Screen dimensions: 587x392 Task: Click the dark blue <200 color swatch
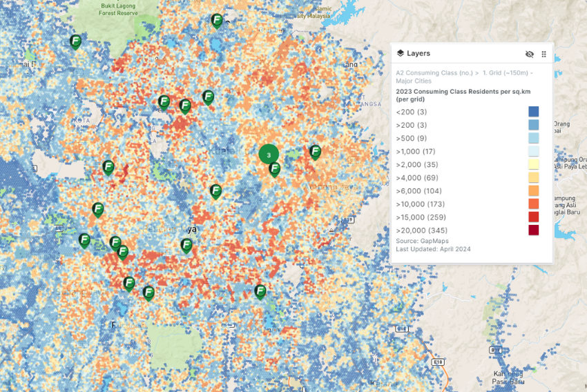533,112
